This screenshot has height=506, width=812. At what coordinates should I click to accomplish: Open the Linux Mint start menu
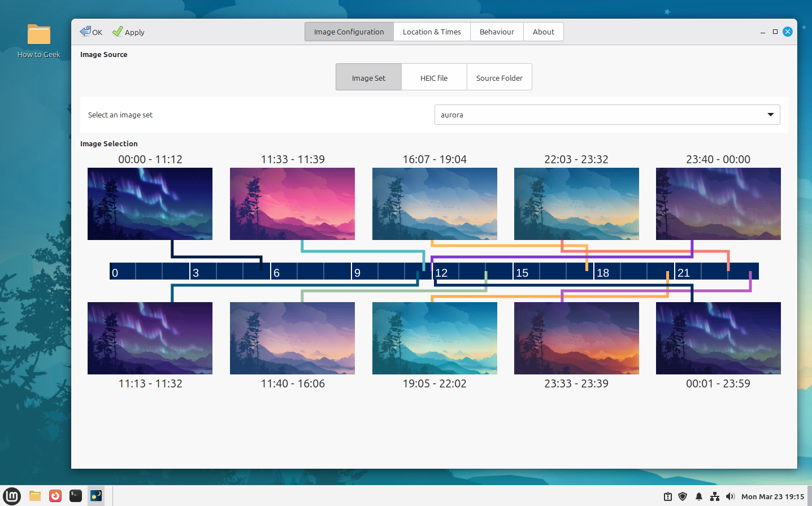(x=12, y=496)
